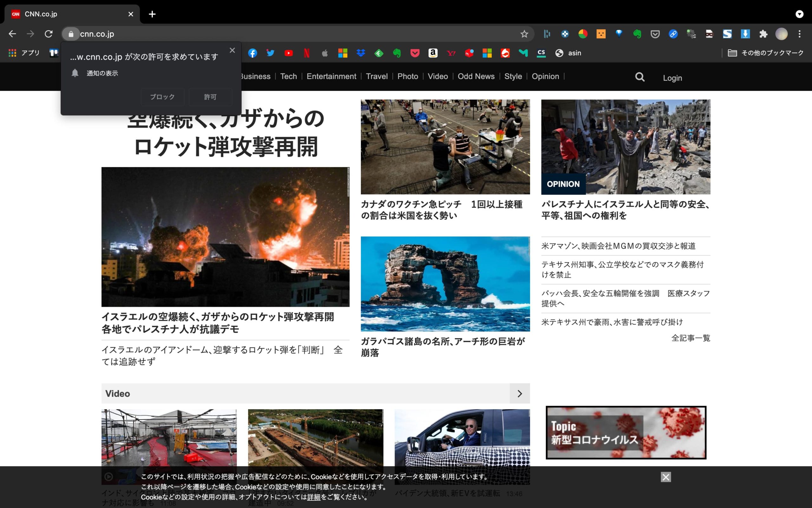Open その他のブックマーク folder

766,53
